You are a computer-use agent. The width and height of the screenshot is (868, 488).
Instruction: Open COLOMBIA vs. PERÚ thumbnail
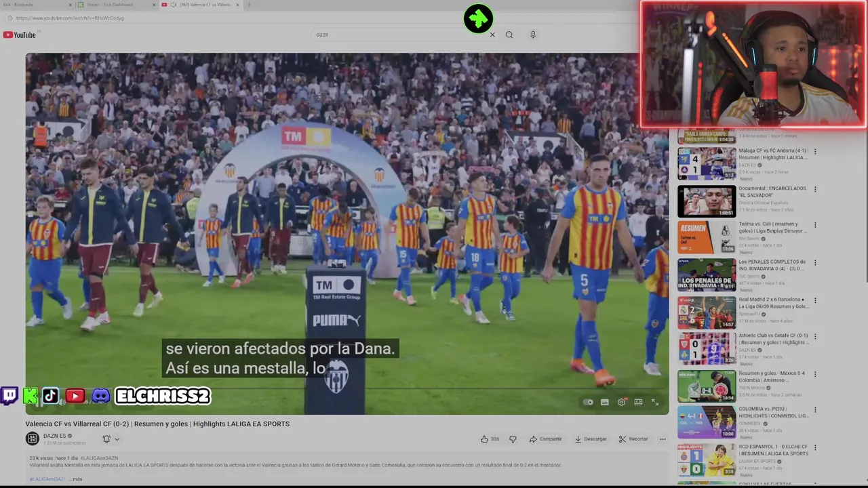(x=707, y=422)
